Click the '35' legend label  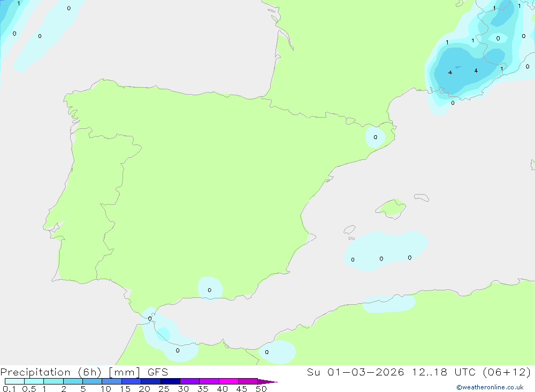(203, 389)
